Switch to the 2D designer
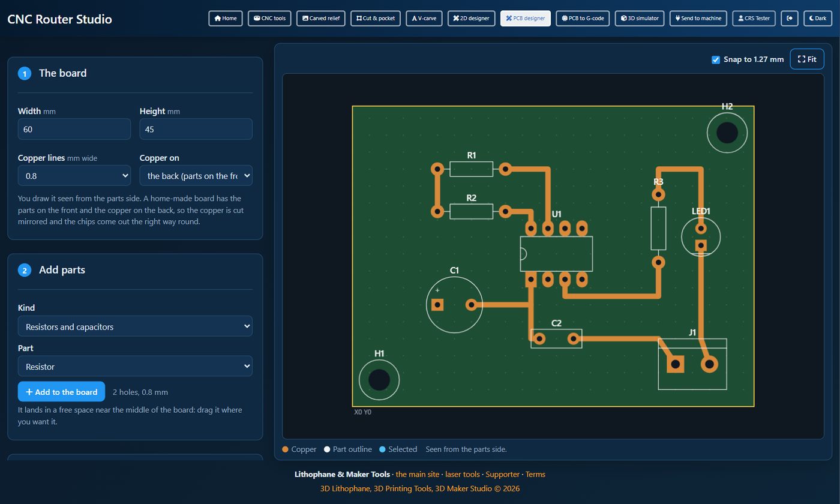The image size is (840, 504). click(471, 18)
